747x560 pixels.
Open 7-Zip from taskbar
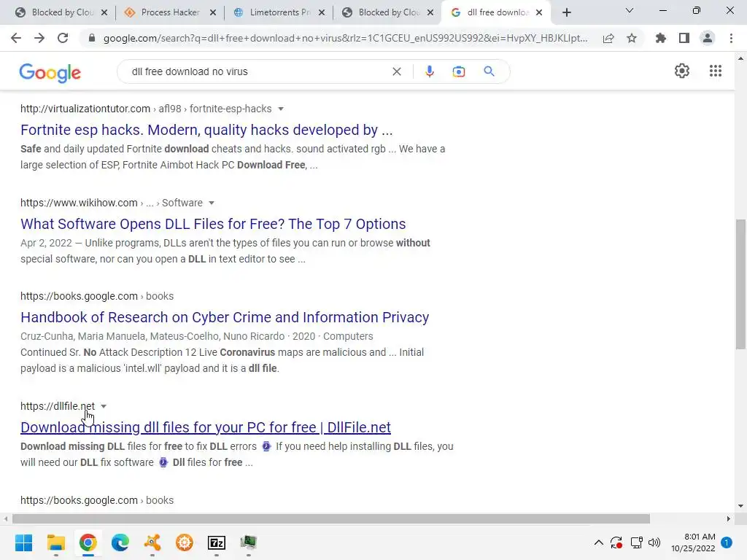(x=217, y=542)
